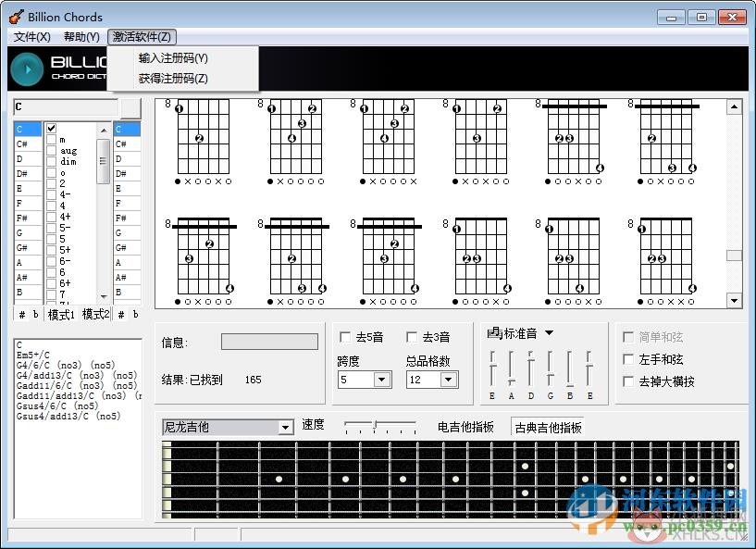The image size is (756, 549).
Task: Switch to 模式1 tab
Action: tap(61, 315)
